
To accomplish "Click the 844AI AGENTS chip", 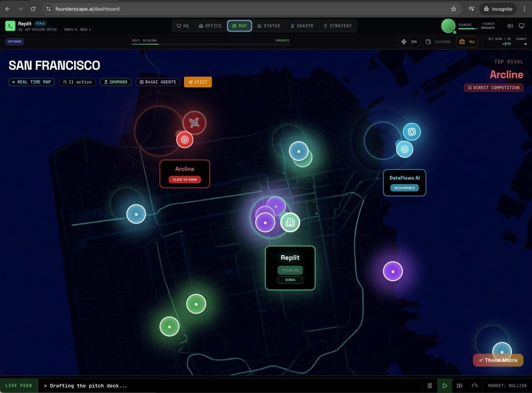I will tap(158, 82).
